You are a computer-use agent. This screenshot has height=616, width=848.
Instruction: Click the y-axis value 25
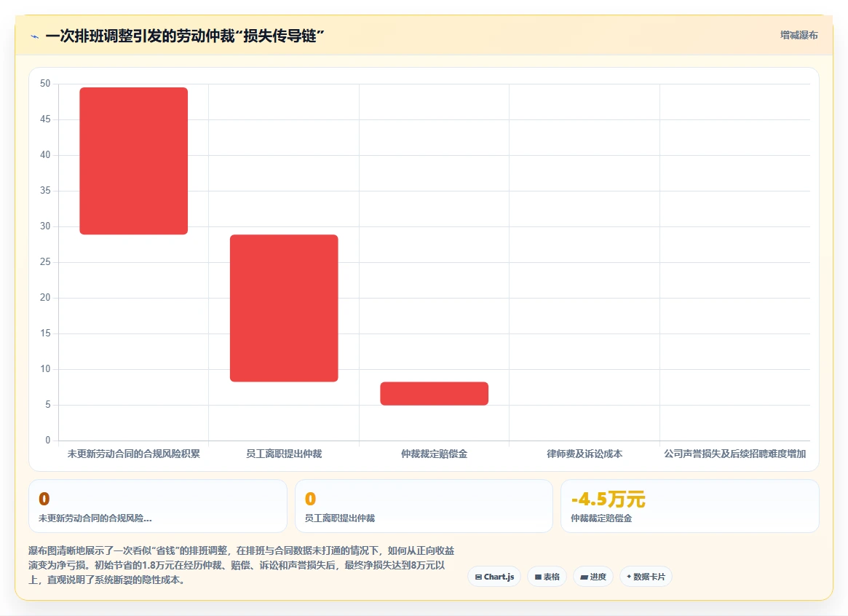(45, 261)
